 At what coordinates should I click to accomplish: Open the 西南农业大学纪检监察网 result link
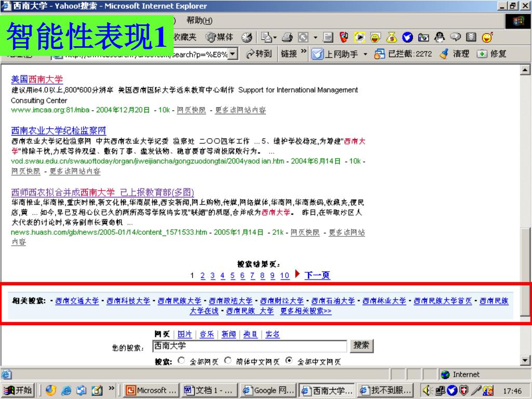click(x=58, y=130)
